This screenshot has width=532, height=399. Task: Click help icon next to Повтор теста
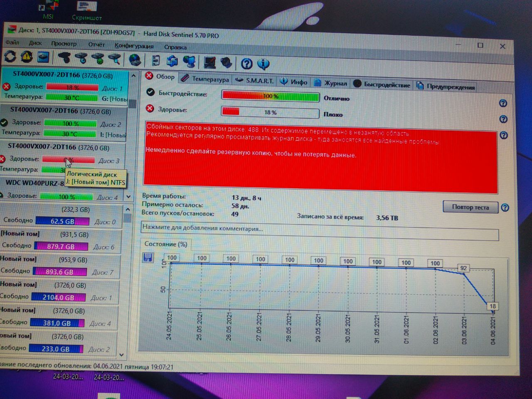[x=505, y=207]
